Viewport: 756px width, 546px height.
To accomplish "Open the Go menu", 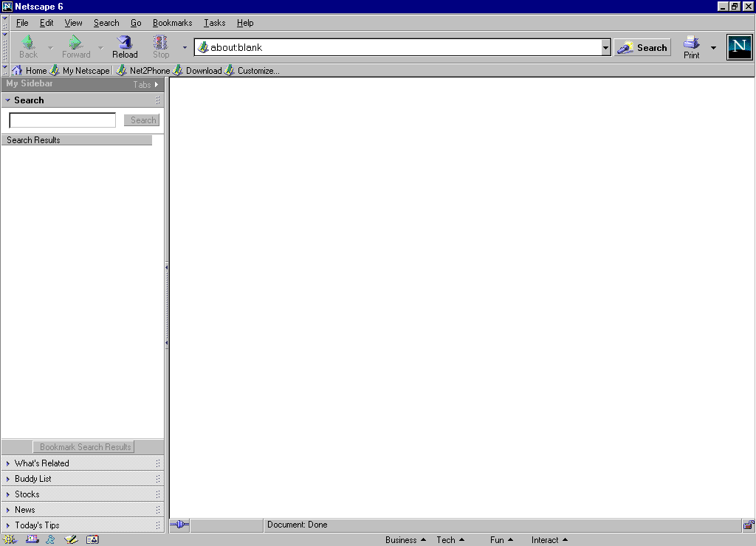I will click(x=136, y=23).
